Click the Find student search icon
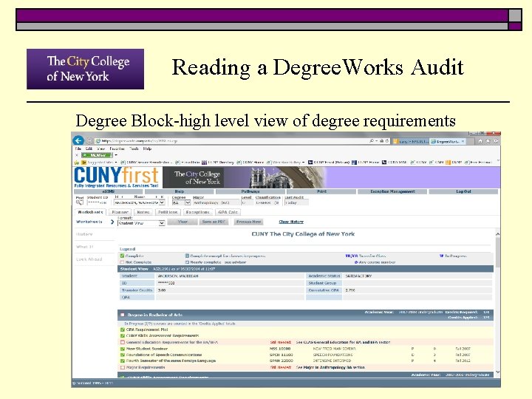The width and height of the screenshot is (532, 399). click(79, 202)
